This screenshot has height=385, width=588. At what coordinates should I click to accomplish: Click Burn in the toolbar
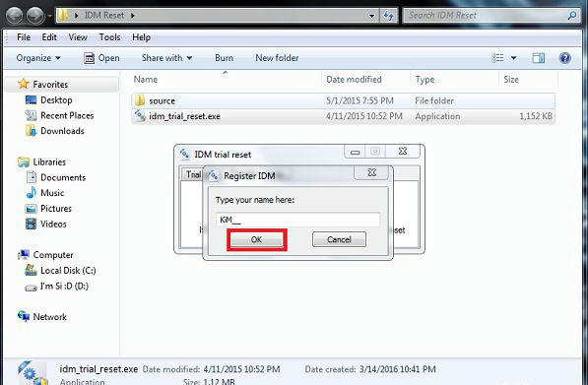click(224, 58)
